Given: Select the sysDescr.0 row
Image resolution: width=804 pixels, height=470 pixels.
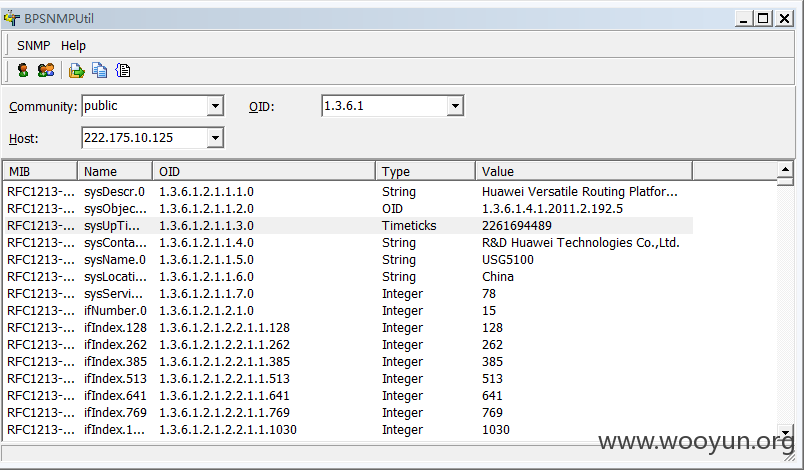Looking at the screenshot, I should coord(349,192).
